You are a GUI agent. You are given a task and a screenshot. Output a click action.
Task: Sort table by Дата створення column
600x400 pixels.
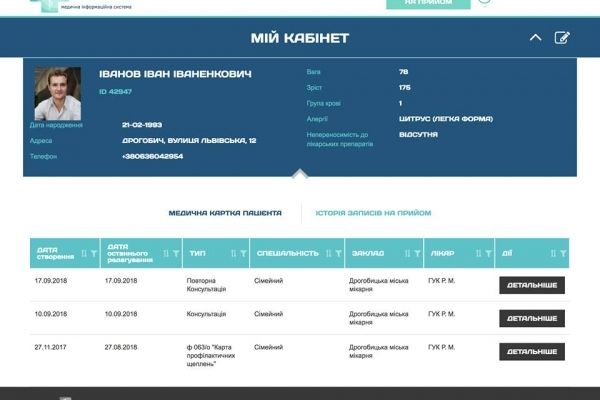(83, 254)
